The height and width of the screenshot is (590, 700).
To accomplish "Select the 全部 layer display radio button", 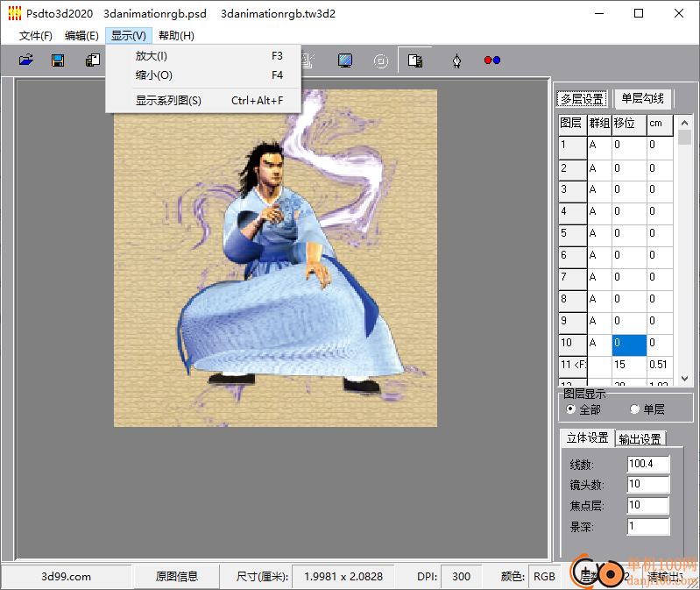I will [571, 409].
